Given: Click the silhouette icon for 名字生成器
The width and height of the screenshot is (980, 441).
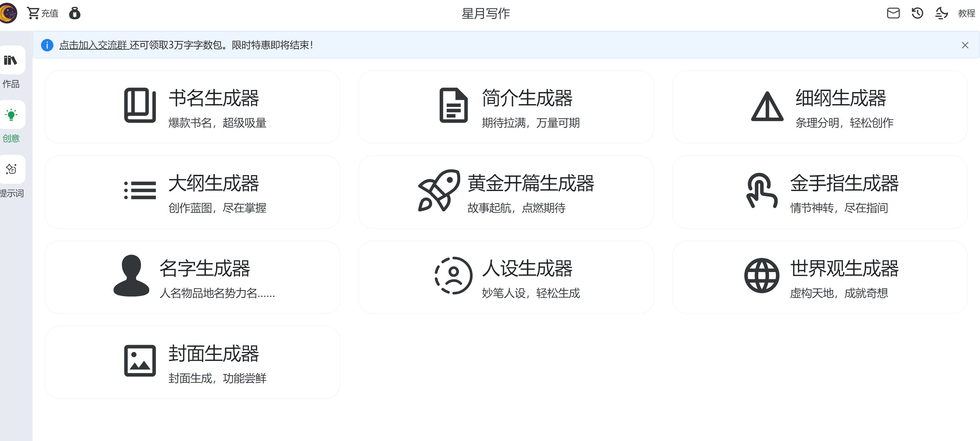Looking at the screenshot, I should tap(131, 275).
